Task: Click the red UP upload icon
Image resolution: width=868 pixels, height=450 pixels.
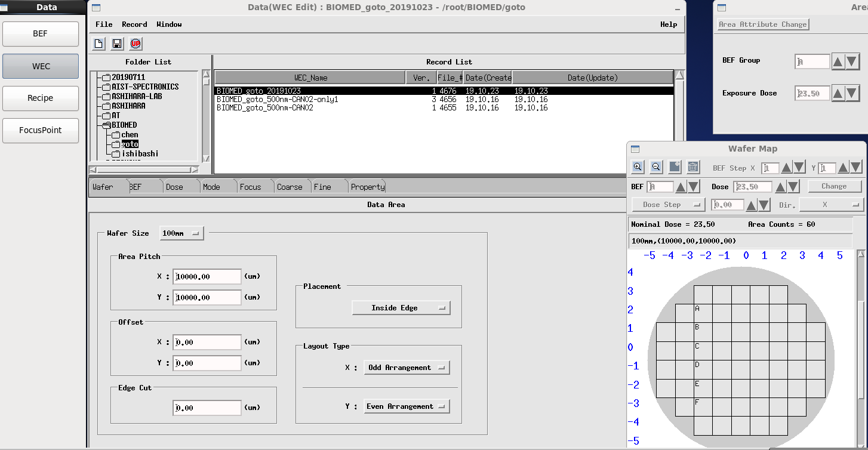Action: pyautogui.click(x=136, y=44)
